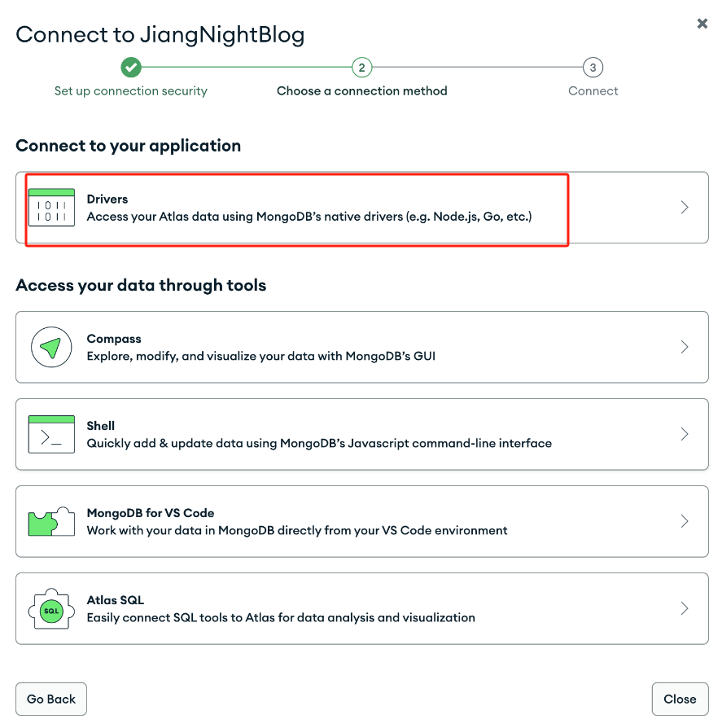Expand the Shell option chevron
This screenshot has height=728, width=722.
click(685, 434)
